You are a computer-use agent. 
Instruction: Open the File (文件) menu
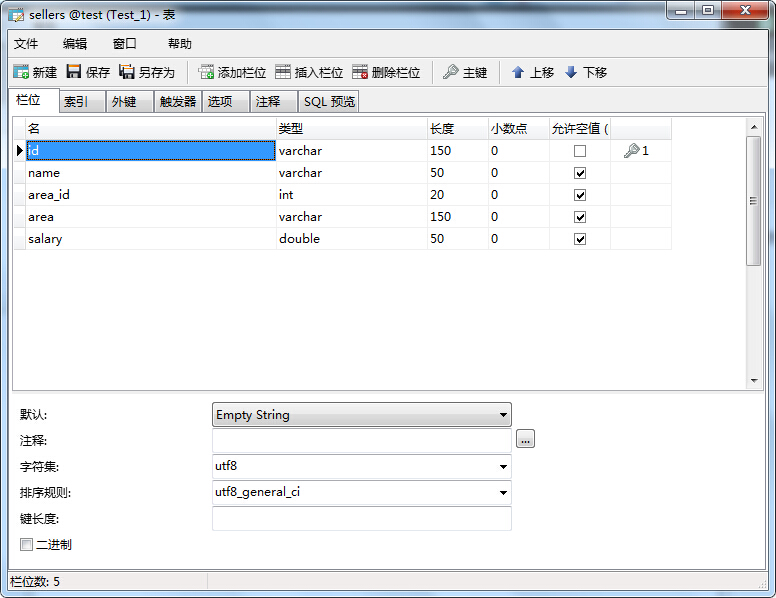point(26,44)
